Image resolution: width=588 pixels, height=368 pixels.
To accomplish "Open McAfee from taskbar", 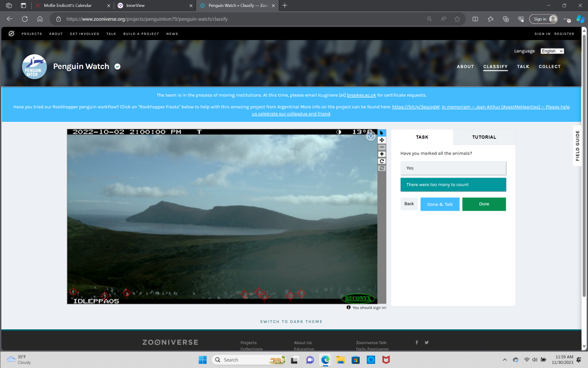I will point(386,360).
